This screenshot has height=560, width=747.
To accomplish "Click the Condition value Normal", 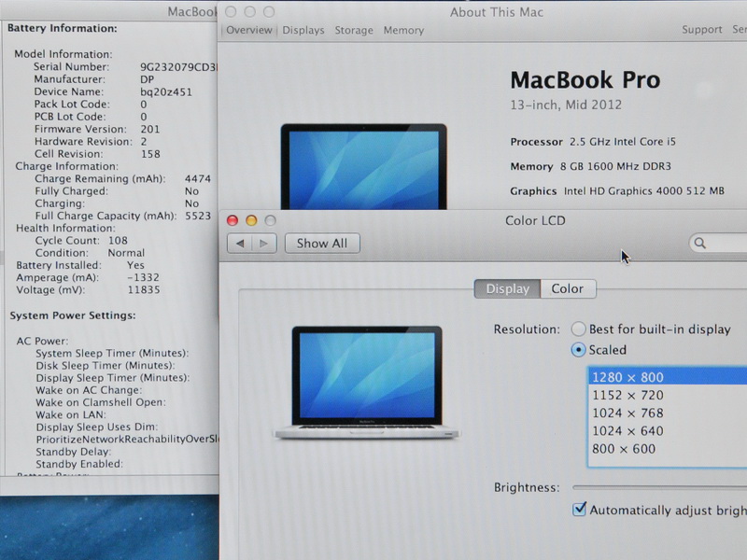I will coord(126,253).
